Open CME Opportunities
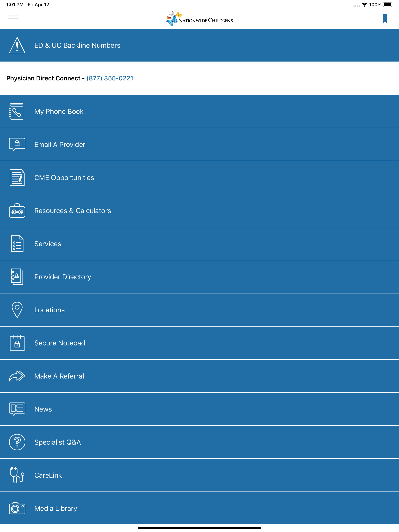The height and width of the screenshot is (532, 399). [199, 177]
